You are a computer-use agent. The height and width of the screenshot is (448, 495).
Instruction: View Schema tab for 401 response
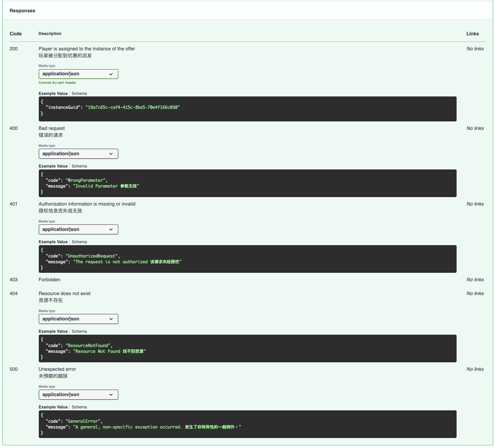(79, 242)
